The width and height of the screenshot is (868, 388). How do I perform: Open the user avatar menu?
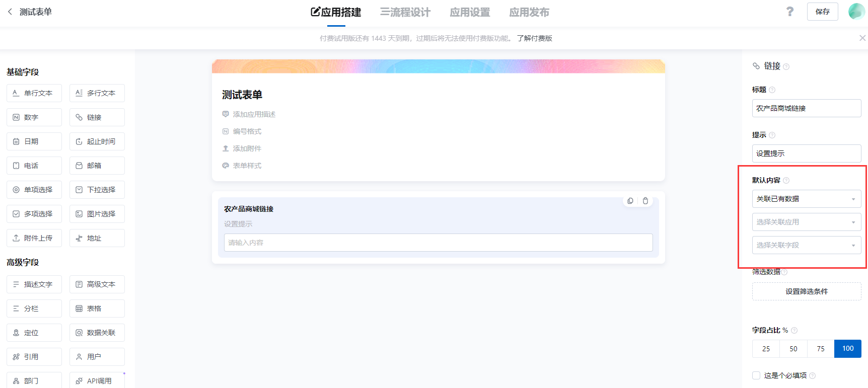(856, 12)
